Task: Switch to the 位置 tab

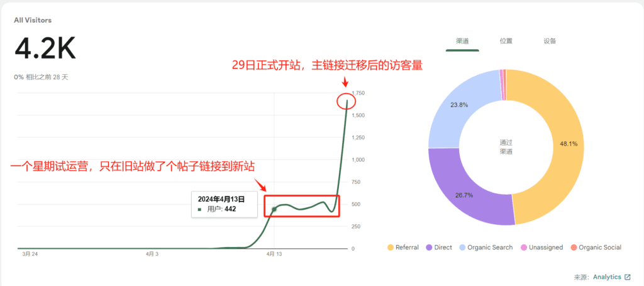Action: [x=506, y=41]
